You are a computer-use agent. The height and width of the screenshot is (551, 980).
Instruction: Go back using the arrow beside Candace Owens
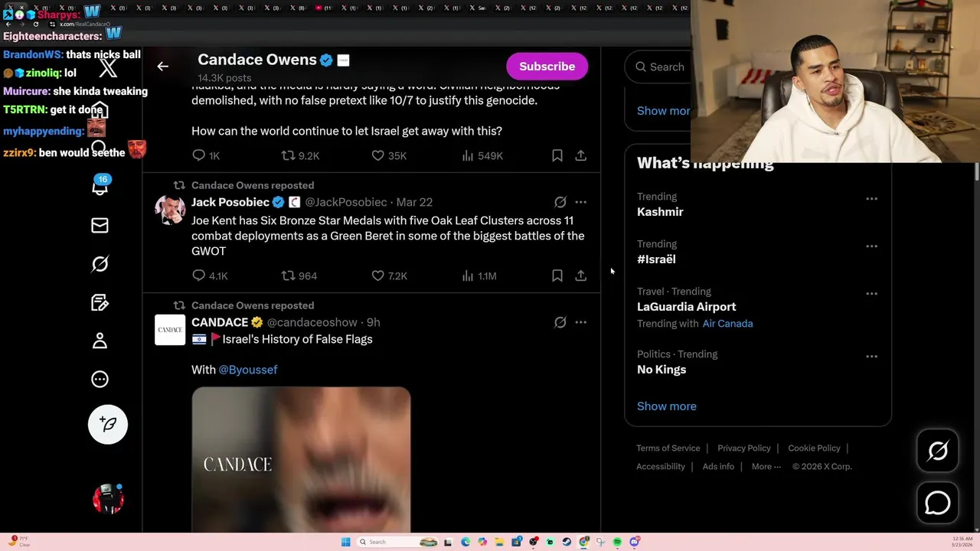pyautogui.click(x=162, y=67)
